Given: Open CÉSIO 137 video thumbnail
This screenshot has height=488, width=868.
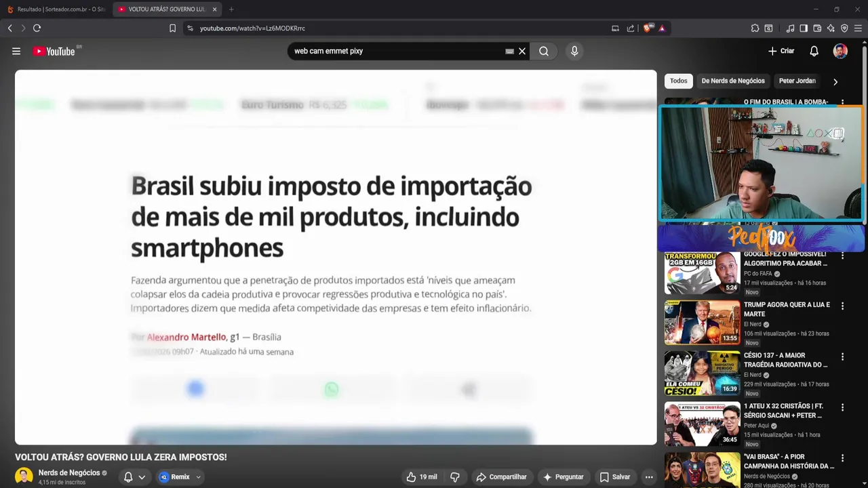Looking at the screenshot, I should coord(702,373).
